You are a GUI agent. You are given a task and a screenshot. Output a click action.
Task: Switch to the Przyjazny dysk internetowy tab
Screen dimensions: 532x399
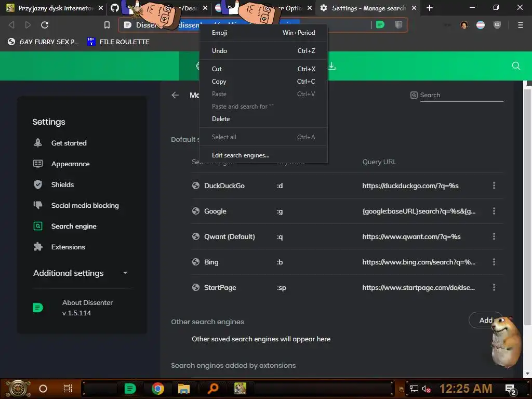tap(55, 8)
